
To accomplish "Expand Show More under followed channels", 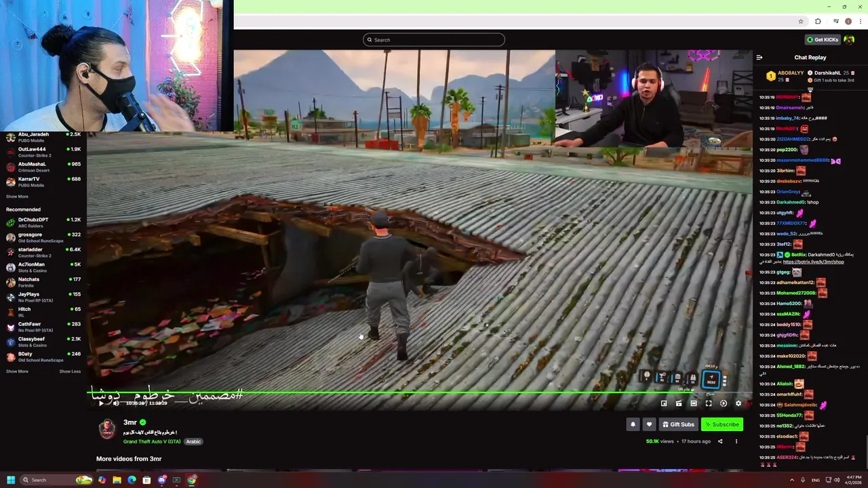I will click(x=17, y=197).
